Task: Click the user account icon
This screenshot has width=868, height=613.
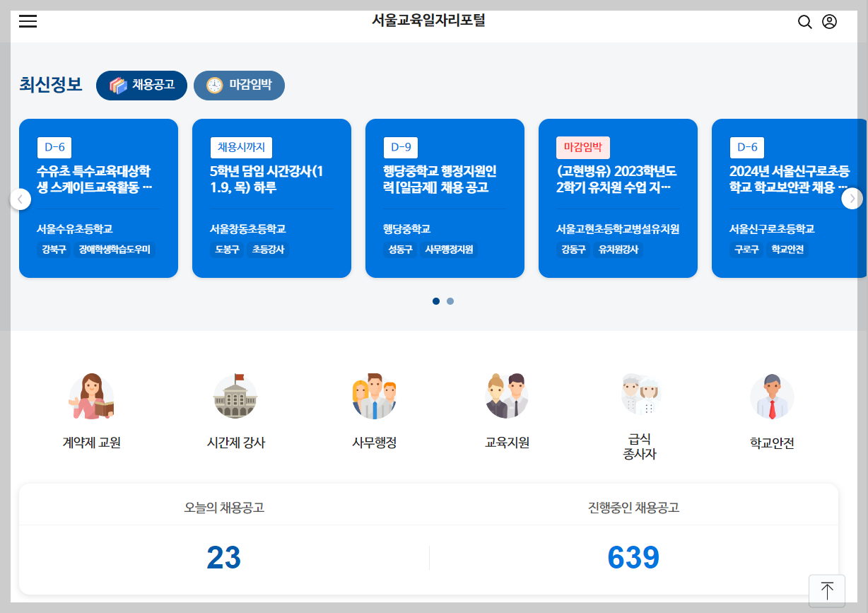Action: tap(830, 21)
